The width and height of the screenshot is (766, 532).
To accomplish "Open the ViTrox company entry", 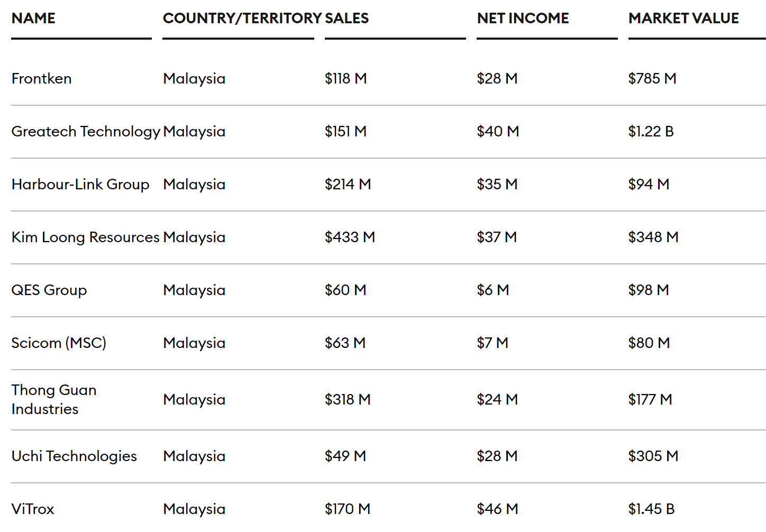I will point(33,509).
